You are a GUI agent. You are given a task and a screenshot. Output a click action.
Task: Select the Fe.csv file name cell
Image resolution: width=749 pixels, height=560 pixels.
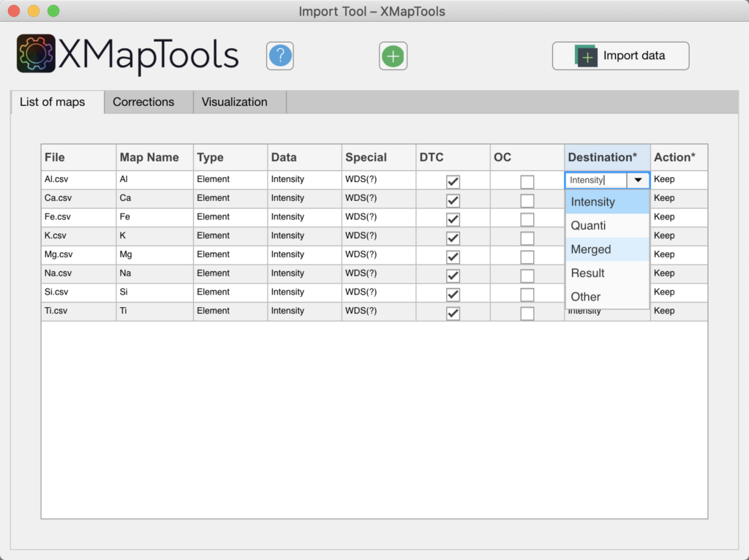click(79, 216)
